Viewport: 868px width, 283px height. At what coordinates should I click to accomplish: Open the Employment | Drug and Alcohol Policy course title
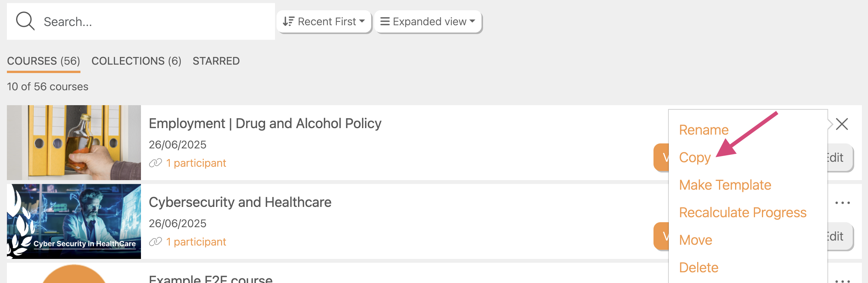pos(265,124)
